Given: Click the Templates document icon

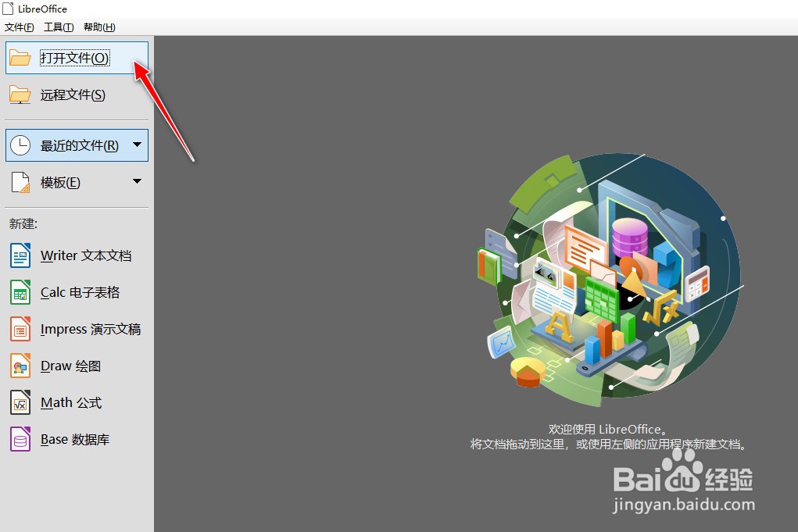Looking at the screenshot, I should point(20,183).
